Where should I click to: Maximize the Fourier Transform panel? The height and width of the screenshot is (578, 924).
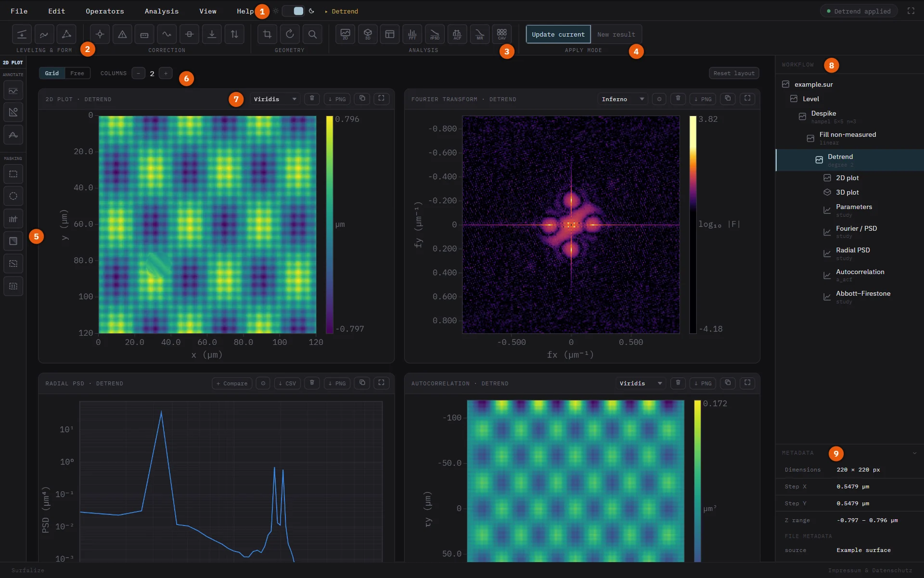pyautogui.click(x=747, y=99)
